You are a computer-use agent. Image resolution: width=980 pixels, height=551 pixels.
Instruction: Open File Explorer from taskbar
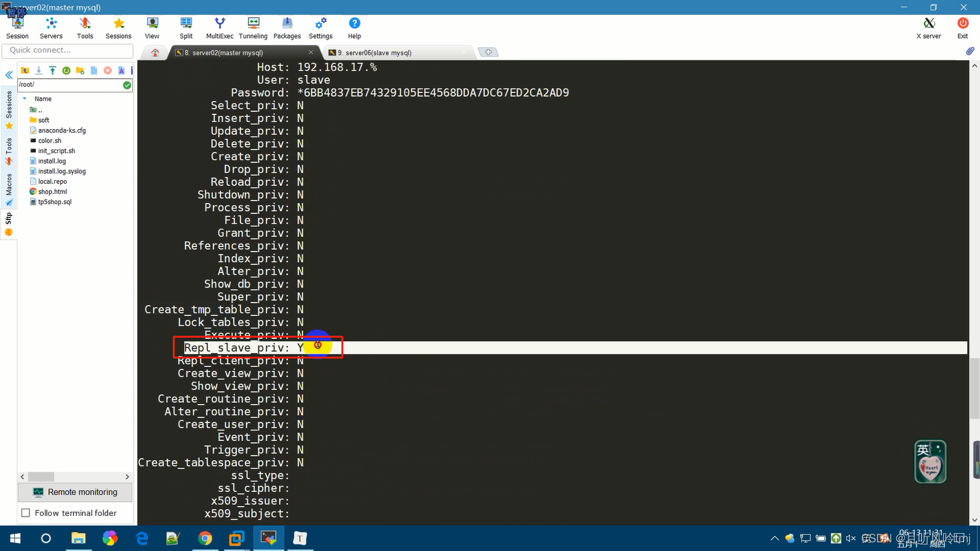78,539
